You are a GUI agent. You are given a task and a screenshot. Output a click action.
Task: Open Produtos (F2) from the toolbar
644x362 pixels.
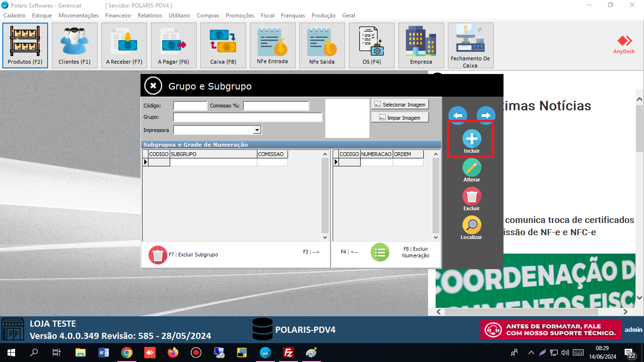pos(25,45)
